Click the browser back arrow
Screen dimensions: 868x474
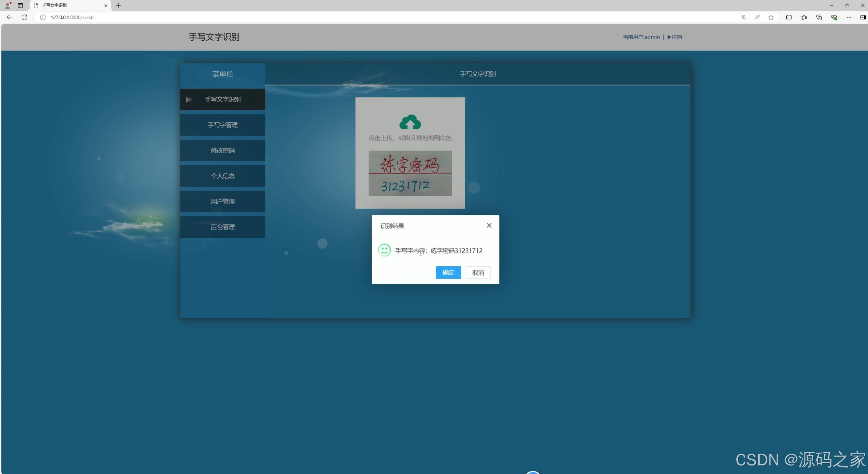click(10, 17)
